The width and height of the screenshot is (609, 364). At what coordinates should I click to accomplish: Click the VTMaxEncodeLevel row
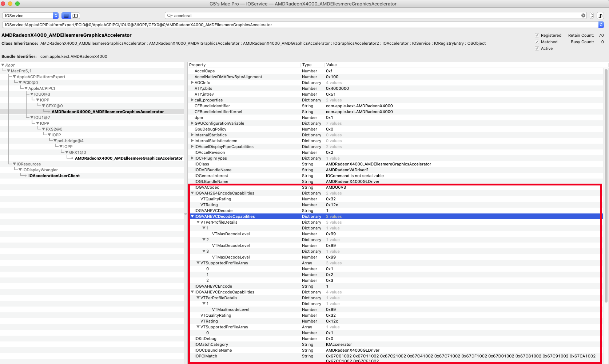395,309
